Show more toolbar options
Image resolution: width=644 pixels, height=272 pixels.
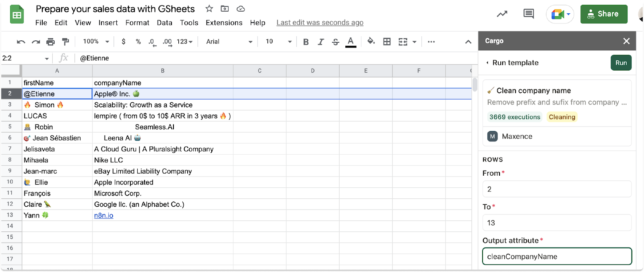431,42
